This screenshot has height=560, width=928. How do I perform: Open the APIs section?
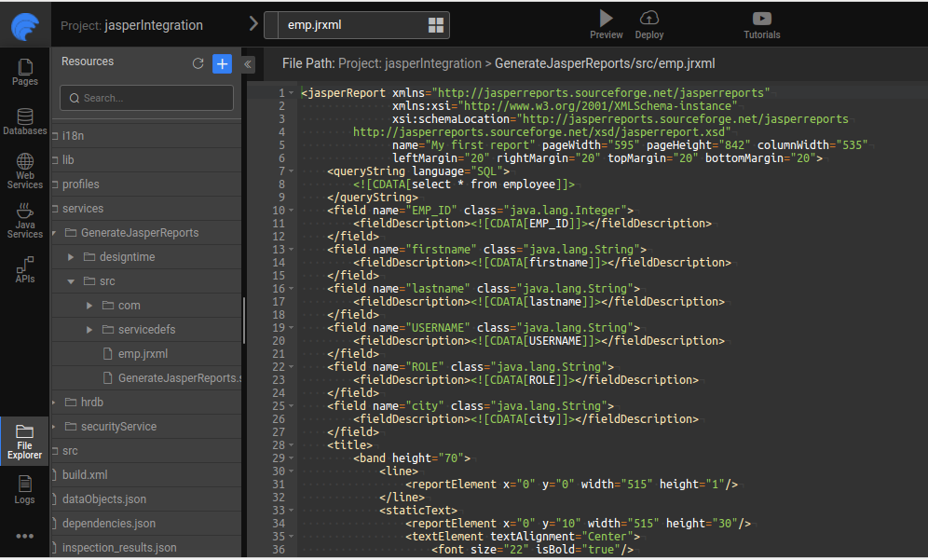[x=25, y=270]
